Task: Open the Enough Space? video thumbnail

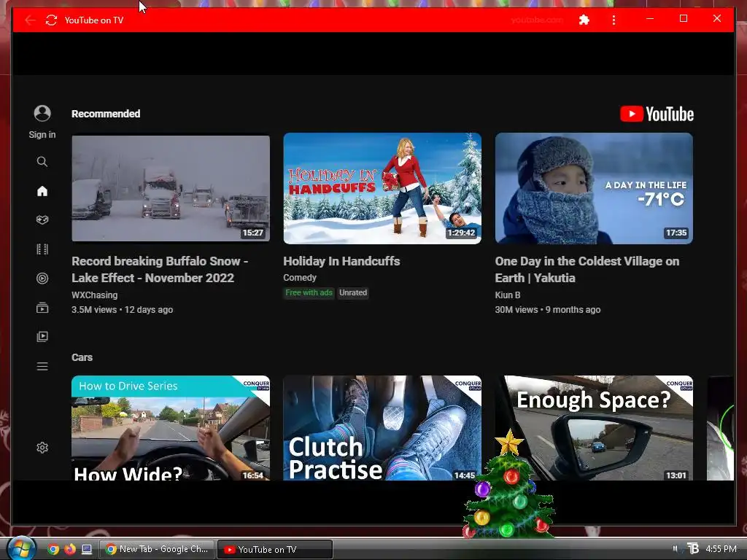Action: click(x=594, y=427)
